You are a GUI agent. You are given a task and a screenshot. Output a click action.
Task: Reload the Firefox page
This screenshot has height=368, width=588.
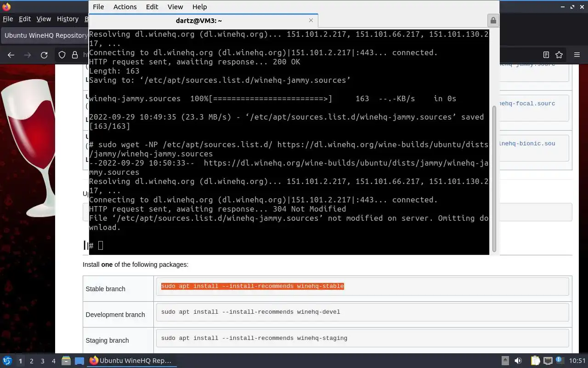[44, 55]
